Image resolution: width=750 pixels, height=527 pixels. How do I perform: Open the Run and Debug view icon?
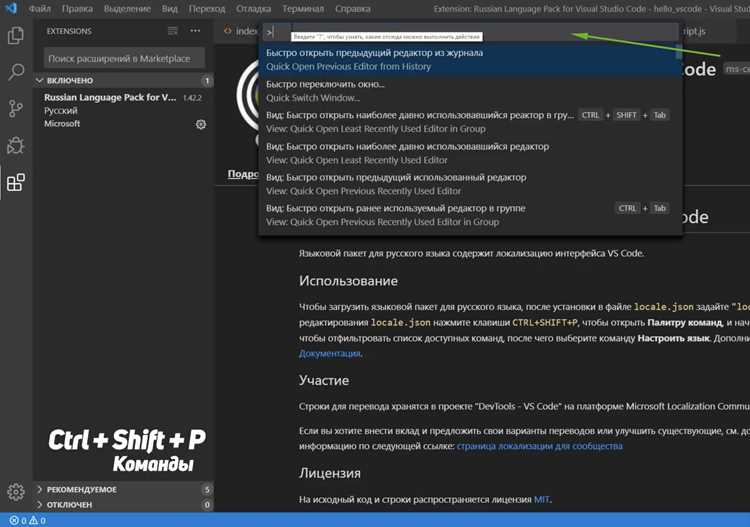(x=15, y=145)
